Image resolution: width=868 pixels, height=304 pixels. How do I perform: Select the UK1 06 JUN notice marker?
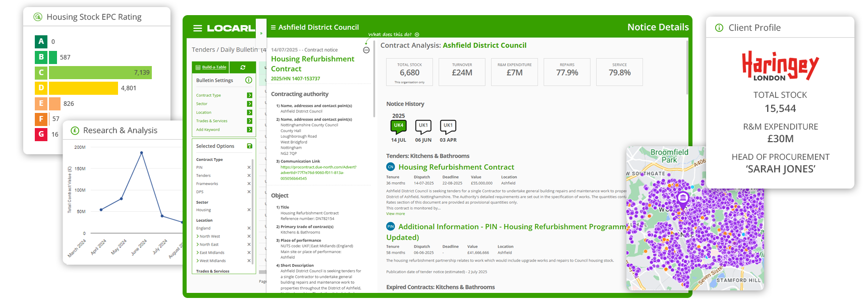pos(423,126)
